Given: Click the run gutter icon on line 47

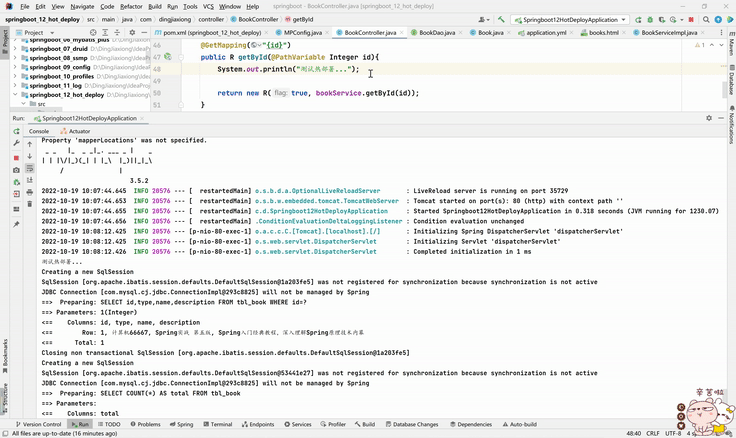Looking at the screenshot, I should [x=168, y=57].
